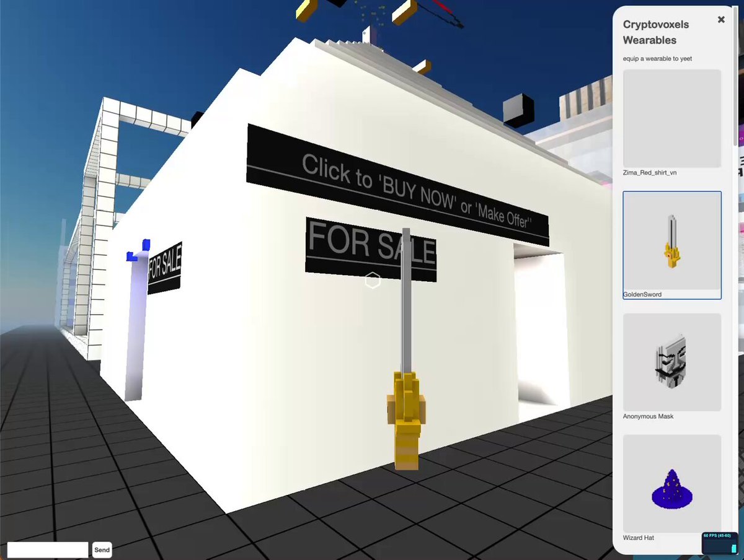Click the Wizard Hat label text
The height and width of the screenshot is (560, 744).
point(639,538)
